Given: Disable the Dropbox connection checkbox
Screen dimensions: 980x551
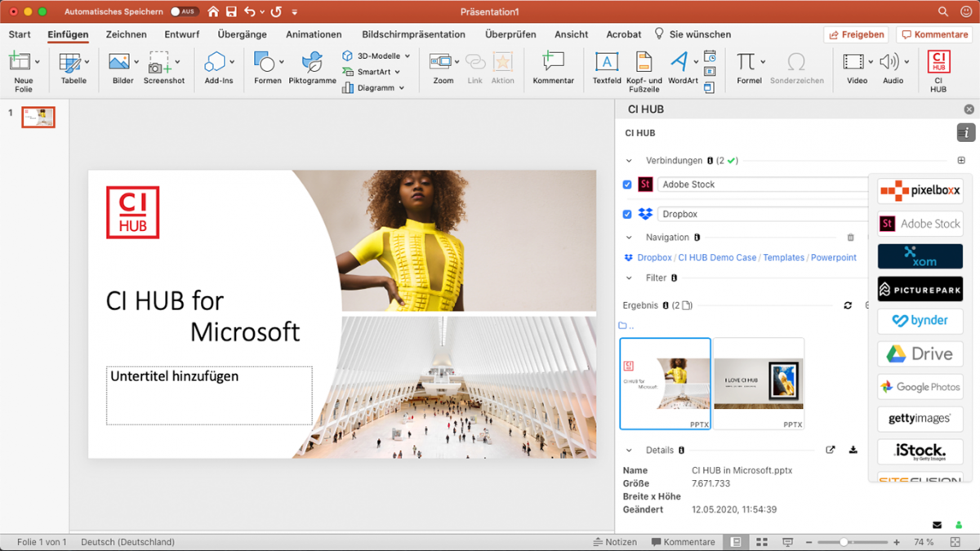Looking at the screenshot, I should coord(628,213).
